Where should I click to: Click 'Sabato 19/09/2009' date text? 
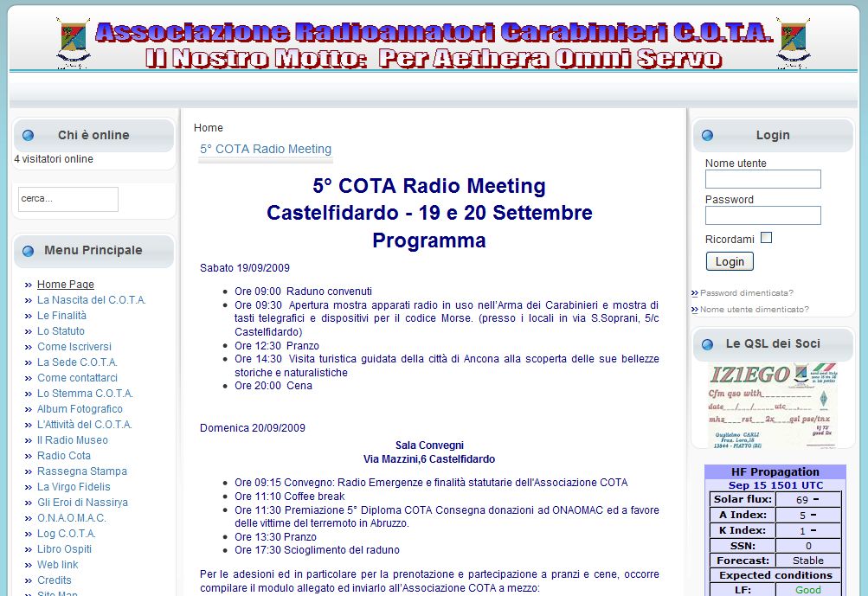click(x=245, y=268)
